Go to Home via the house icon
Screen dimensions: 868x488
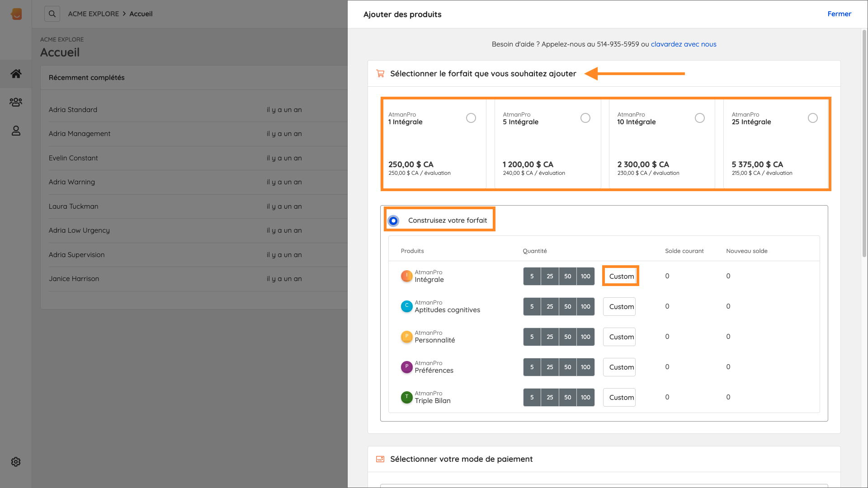point(16,74)
